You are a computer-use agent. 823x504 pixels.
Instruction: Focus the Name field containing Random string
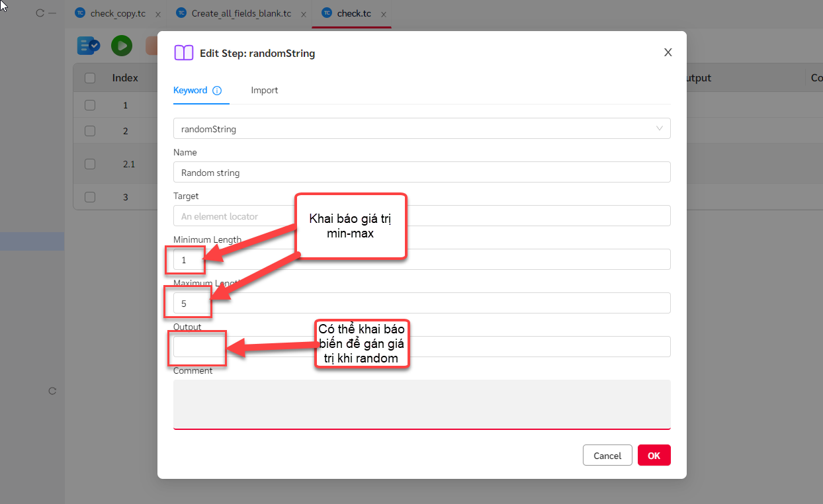421,173
